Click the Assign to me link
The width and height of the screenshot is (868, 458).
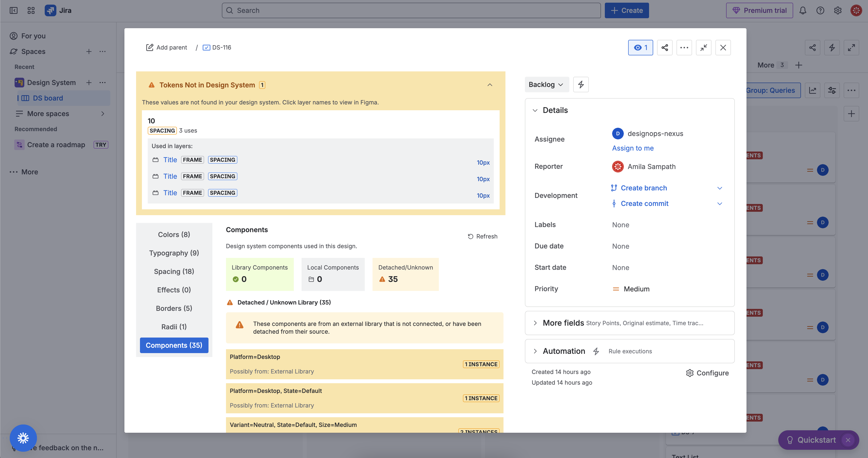[633, 148]
